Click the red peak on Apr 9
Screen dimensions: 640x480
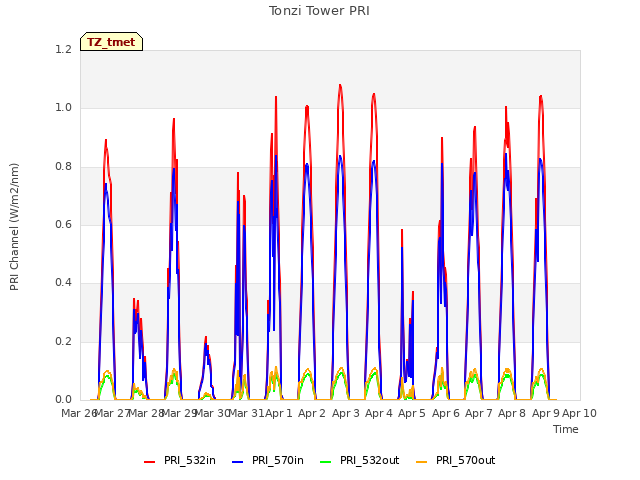pyautogui.click(x=541, y=97)
